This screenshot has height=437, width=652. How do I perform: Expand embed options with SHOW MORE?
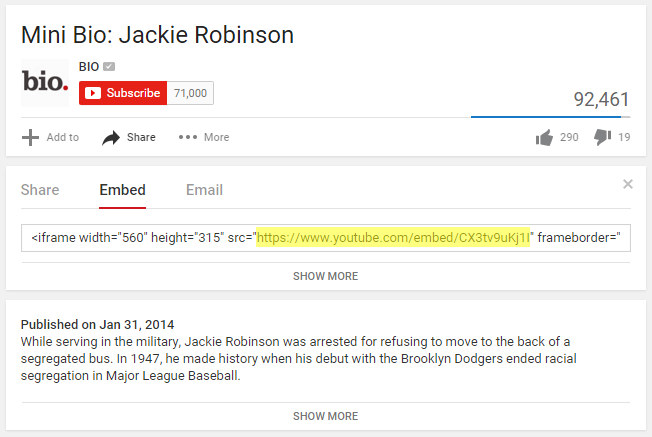tap(326, 276)
